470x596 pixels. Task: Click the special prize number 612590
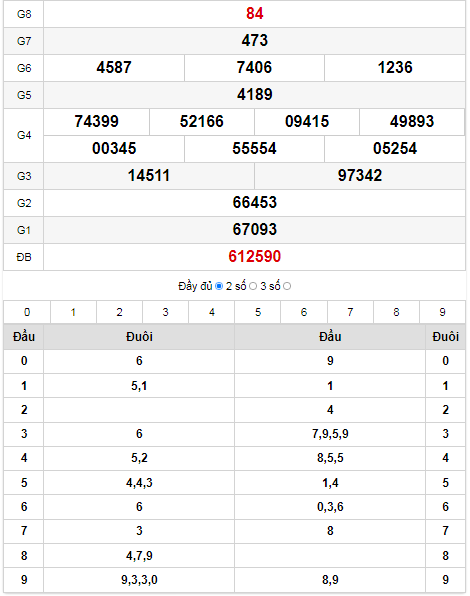pyautogui.click(x=255, y=257)
